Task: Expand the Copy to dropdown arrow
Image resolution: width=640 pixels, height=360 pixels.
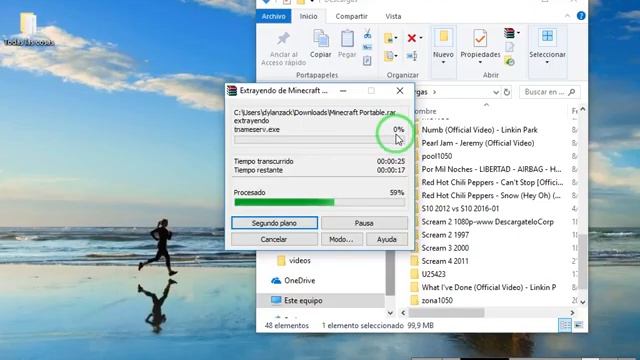Action: coord(396,56)
